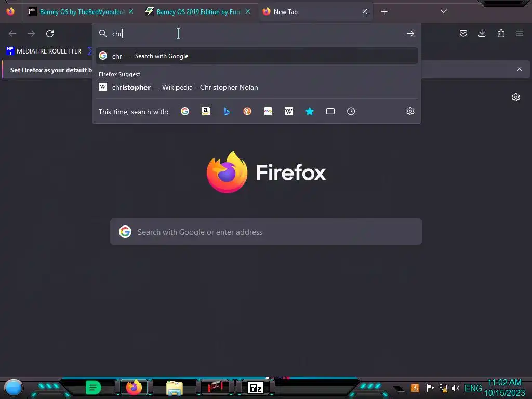Viewport: 532px width, 399px height.
Task: Close the New Tab tab
Action: coord(365,11)
